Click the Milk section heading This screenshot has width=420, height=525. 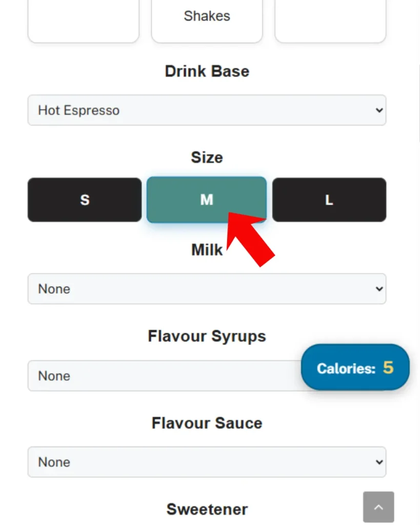point(207,250)
